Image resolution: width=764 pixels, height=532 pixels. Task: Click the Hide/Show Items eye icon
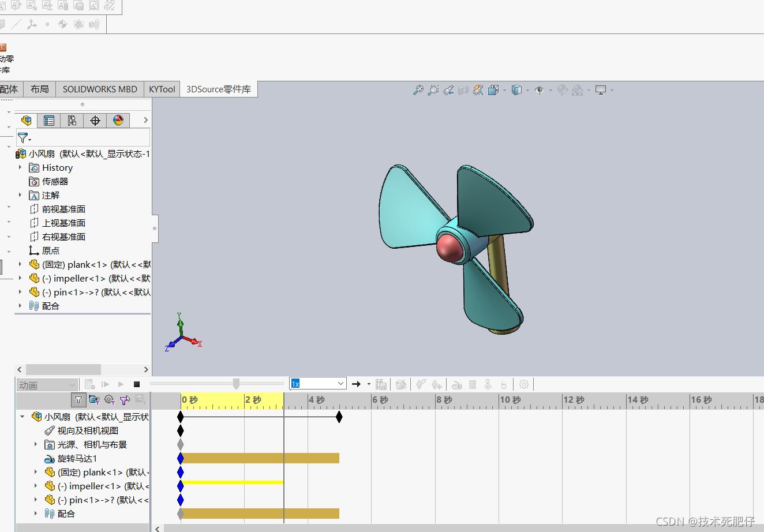click(x=540, y=90)
